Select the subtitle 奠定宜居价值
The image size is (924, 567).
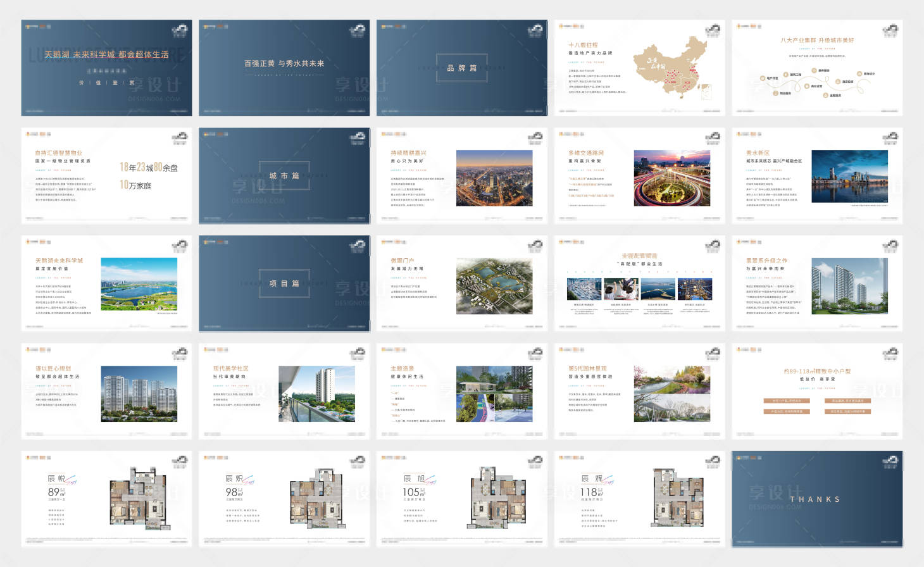[51, 269]
